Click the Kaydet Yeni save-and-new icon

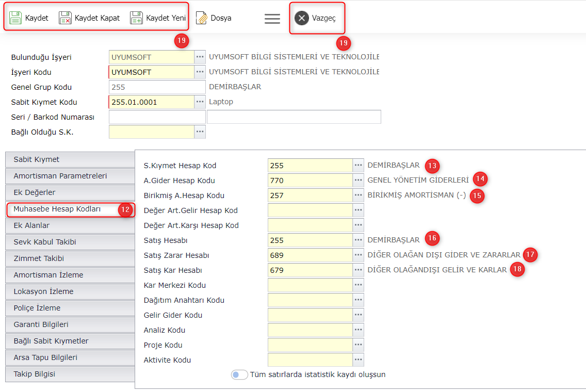pyautogui.click(x=136, y=18)
